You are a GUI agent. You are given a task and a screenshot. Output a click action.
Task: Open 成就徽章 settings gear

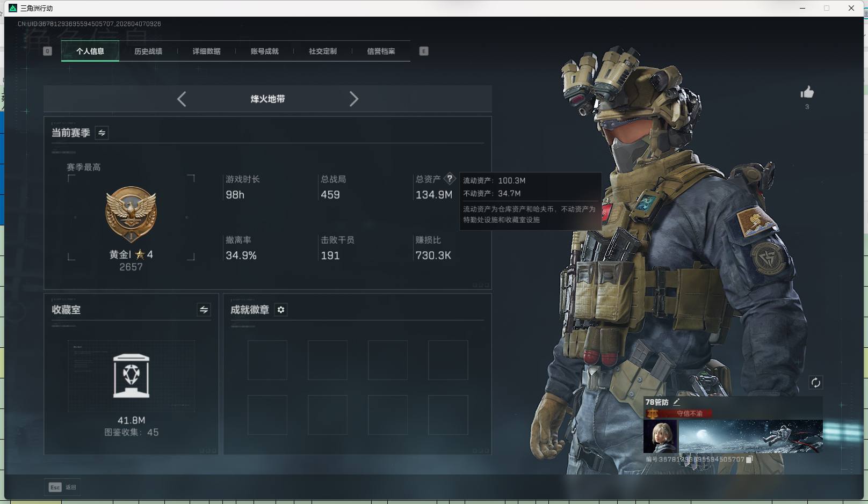tap(281, 310)
